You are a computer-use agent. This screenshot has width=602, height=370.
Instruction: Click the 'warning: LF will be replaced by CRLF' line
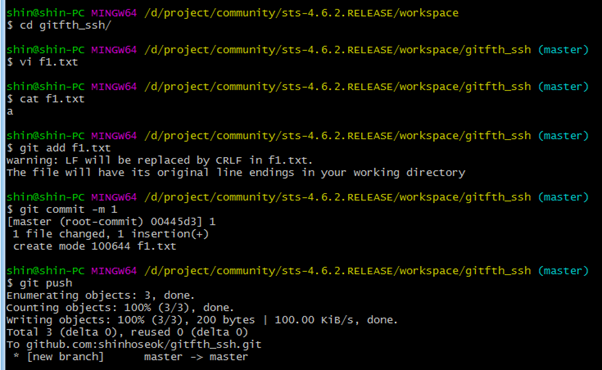coord(160,160)
